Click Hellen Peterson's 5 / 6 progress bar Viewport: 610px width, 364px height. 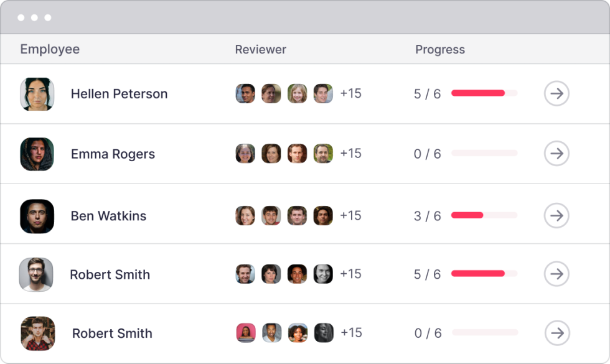(484, 93)
